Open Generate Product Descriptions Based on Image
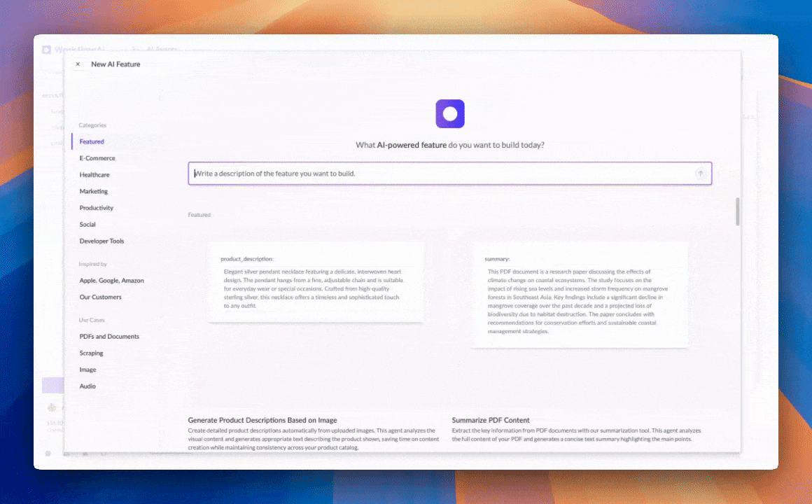The image size is (812, 504). click(262, 420)
